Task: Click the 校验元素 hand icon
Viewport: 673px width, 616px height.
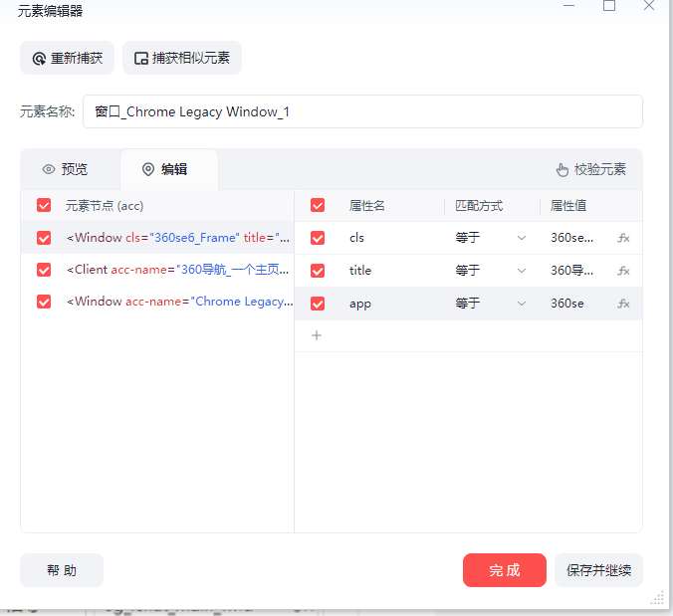Action: [562, 169]
